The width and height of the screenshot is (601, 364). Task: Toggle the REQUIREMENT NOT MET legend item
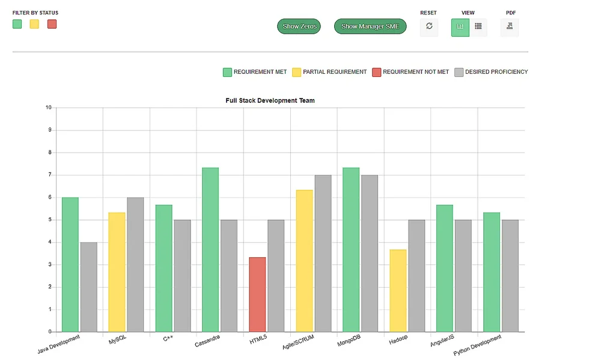click(410, 71)
